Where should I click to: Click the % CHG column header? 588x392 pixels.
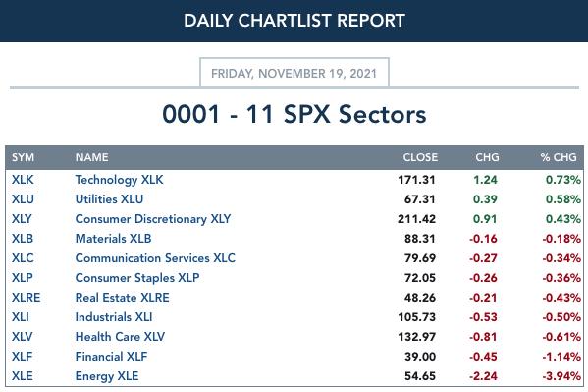[559, 157]
